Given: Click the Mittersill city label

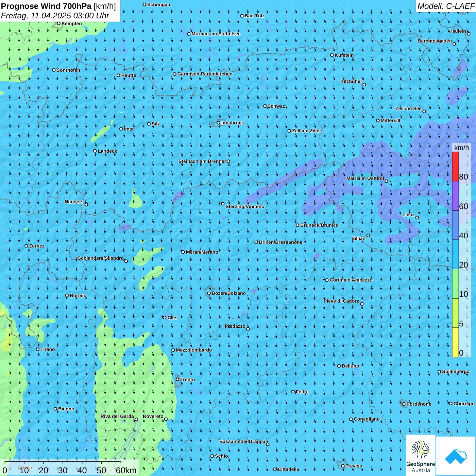Looking at the screenshot, I should coord(390,120).
